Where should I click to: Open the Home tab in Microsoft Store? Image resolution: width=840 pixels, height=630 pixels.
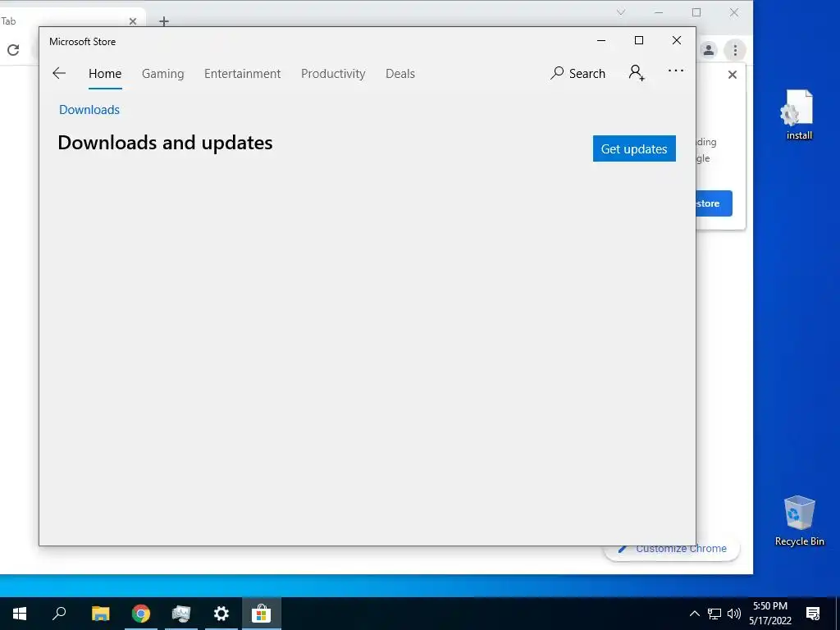click(105, 74)
